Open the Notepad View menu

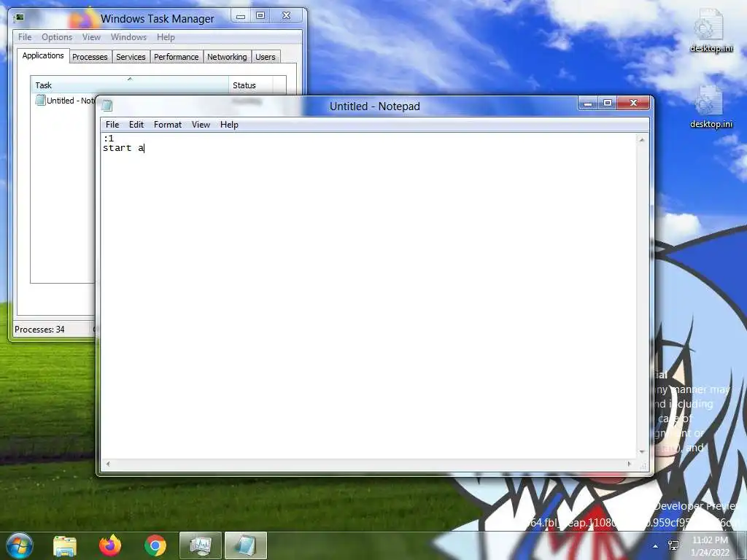(x=201, y=124)
